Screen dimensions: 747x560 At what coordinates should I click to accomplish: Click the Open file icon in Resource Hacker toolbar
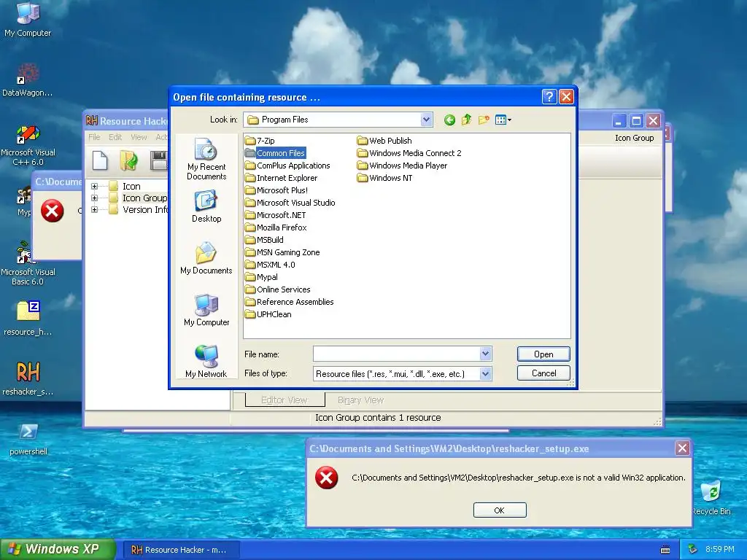(128, 160)
